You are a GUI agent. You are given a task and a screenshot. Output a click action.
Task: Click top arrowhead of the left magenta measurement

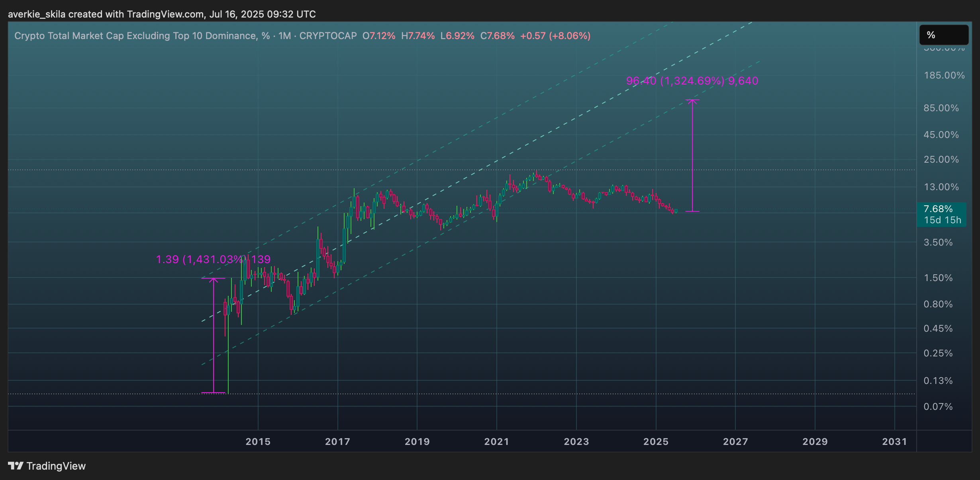[214, 280]
